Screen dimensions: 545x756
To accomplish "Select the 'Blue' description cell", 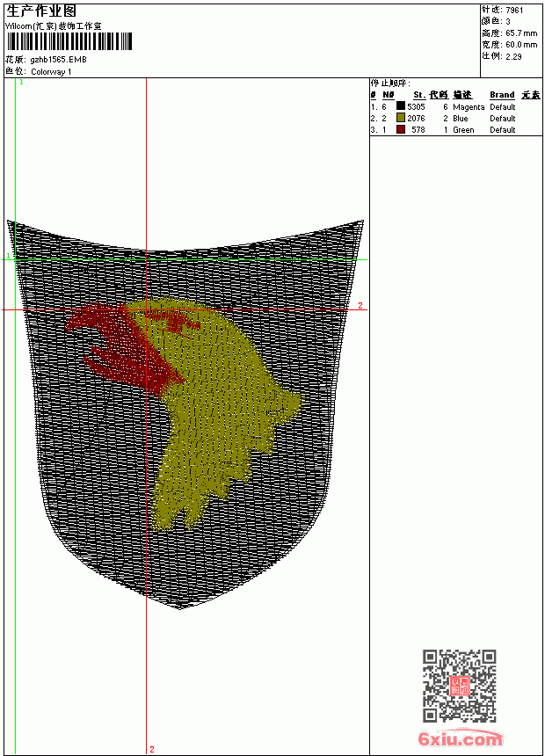I will click(460, 118).
